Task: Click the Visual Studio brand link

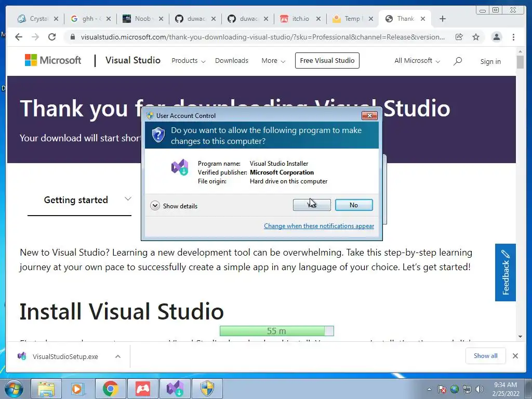Action: (133, 60)
